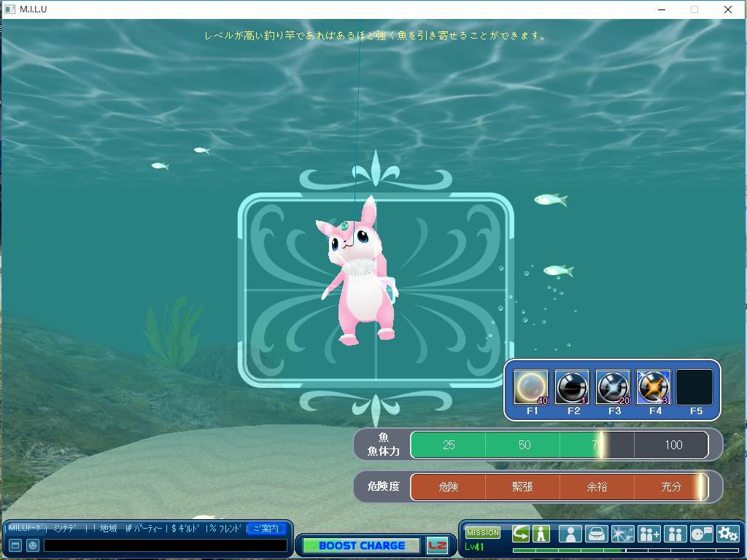The image size is (747, 560).
Task: Open the two-person party icon
Action: [675, 534]
